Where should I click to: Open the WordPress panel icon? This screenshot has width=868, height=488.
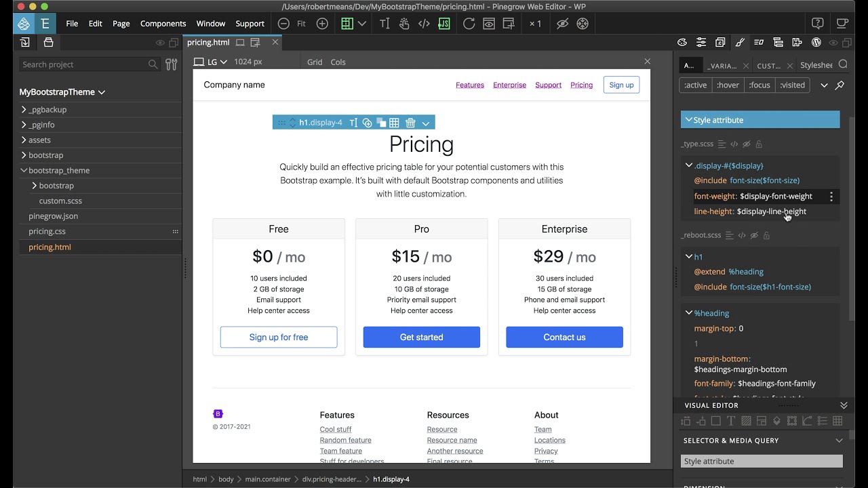point(816,42)
